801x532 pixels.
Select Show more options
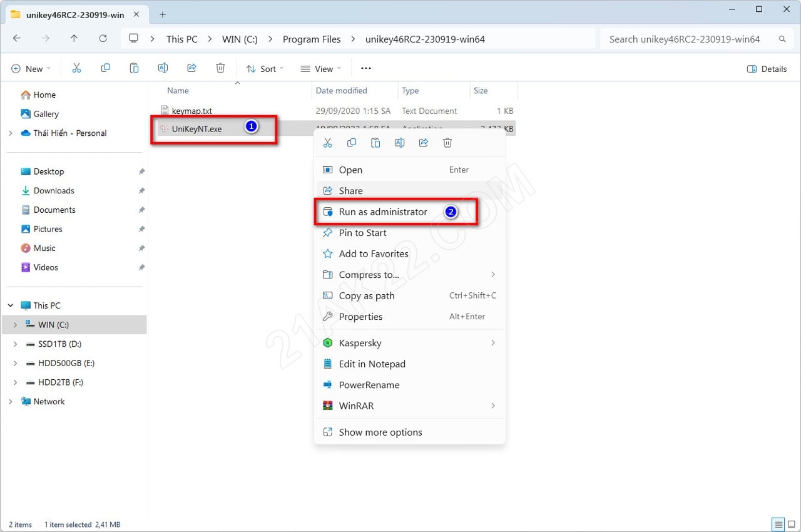pyautogui.click(x=409, y=432)
